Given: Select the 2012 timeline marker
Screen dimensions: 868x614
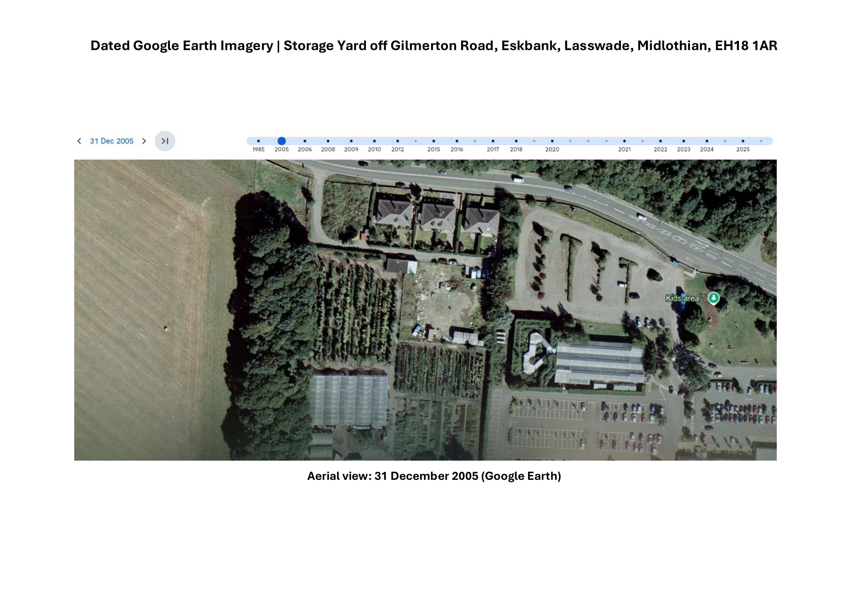Looking at the screenshot, I should coord(398,141).
